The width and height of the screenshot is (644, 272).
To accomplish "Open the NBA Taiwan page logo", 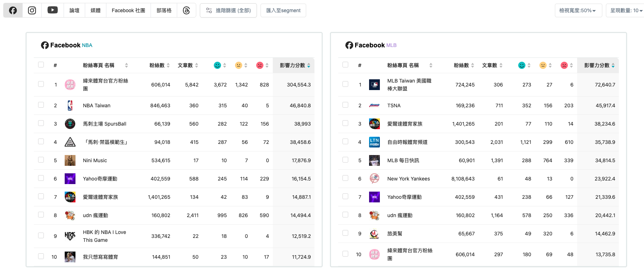I will (x=70, y=105).
